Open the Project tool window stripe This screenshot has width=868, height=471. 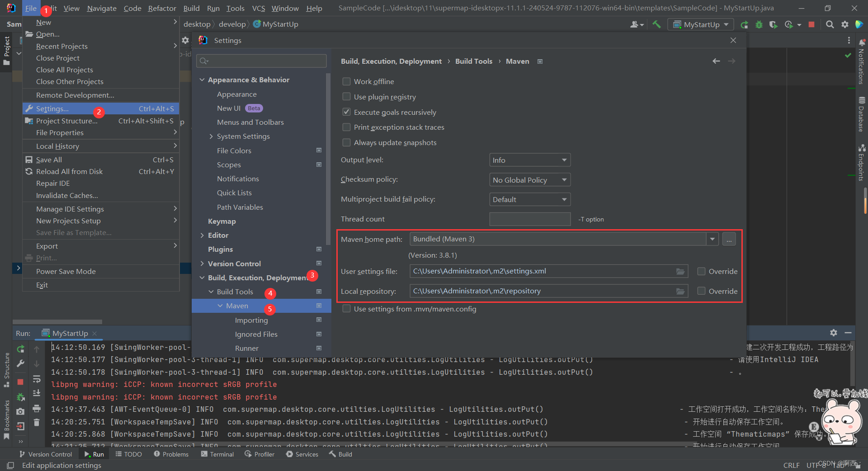pos(6,51)
